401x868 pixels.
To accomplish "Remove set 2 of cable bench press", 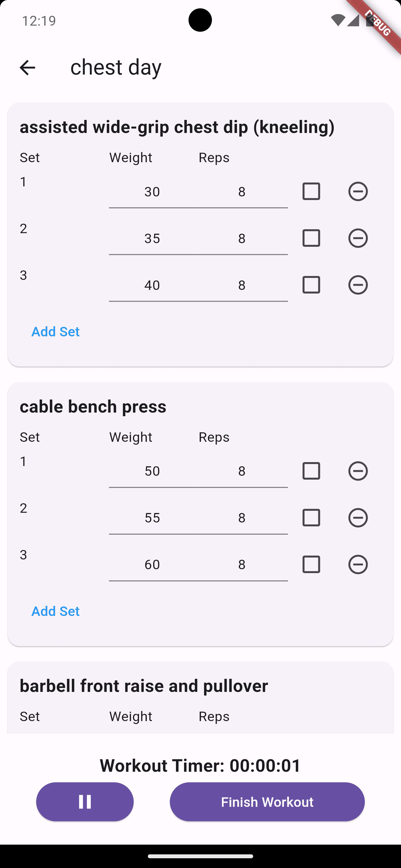I will click(x=358, y=517).
